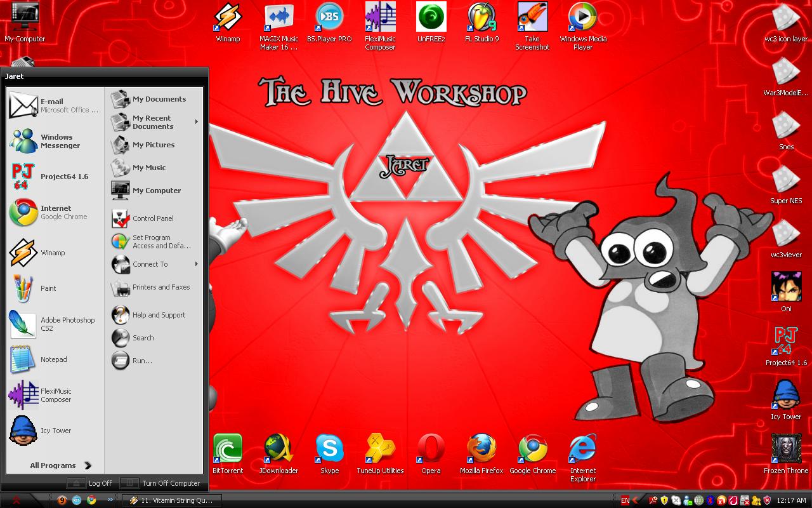
Task: Launch FL Studio from Quick Launch bar
Action: pos(62,500)
